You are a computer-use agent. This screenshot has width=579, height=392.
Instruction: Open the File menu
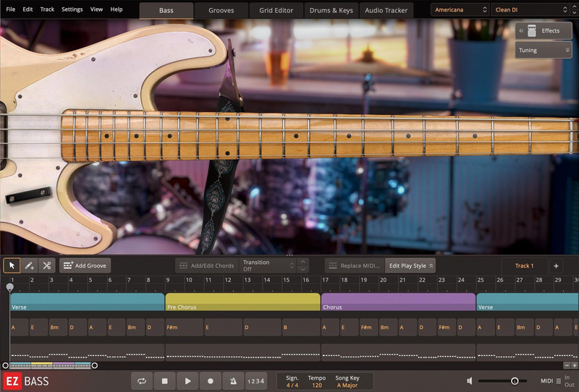click(11, 9)
